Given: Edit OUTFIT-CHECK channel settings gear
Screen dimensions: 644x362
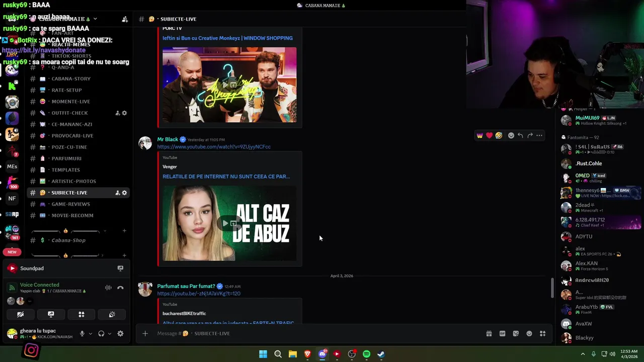Looking at the screenshot, I should (124, 113).
